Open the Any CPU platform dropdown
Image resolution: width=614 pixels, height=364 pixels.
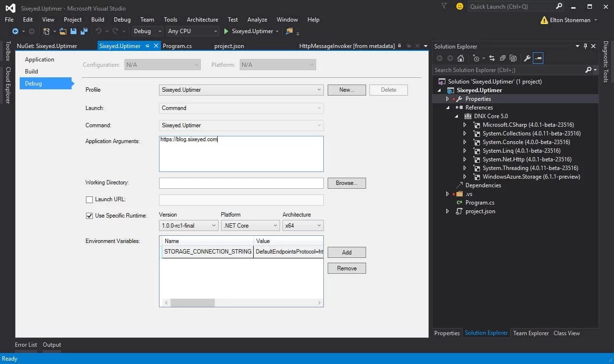click(192, 31)
